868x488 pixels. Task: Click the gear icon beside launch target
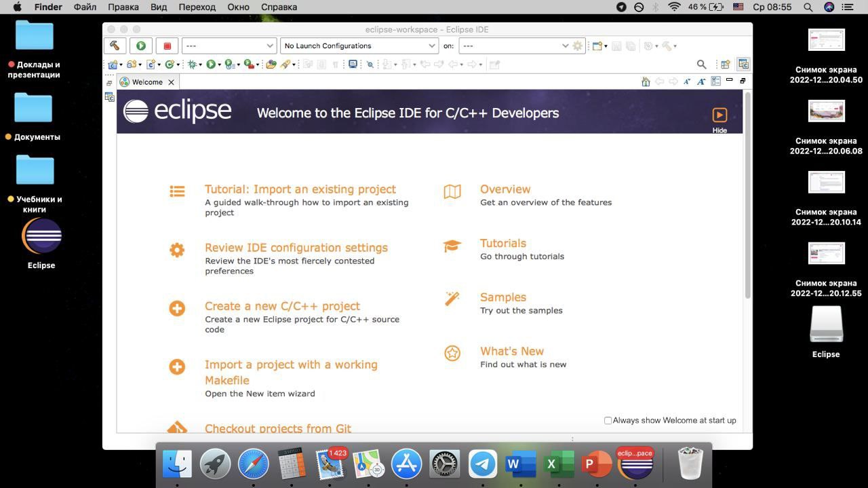pyautogui.click(x=578, y=45)
